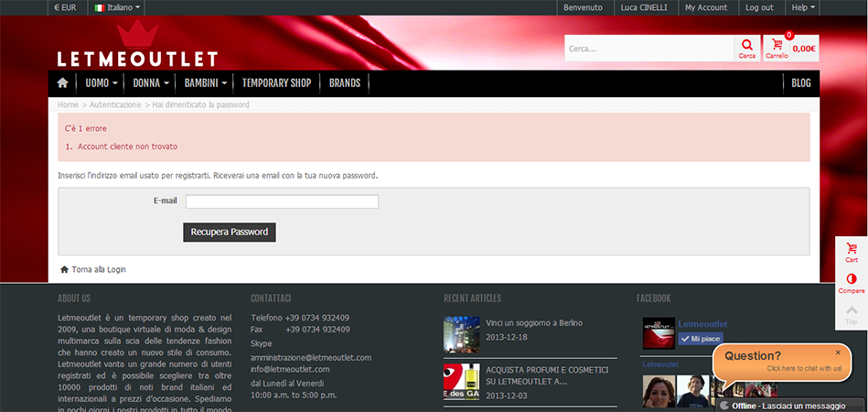The image size is (868, 412).
Task: Click the Account cliente non trovato error
Action: [x=127, y=146]
